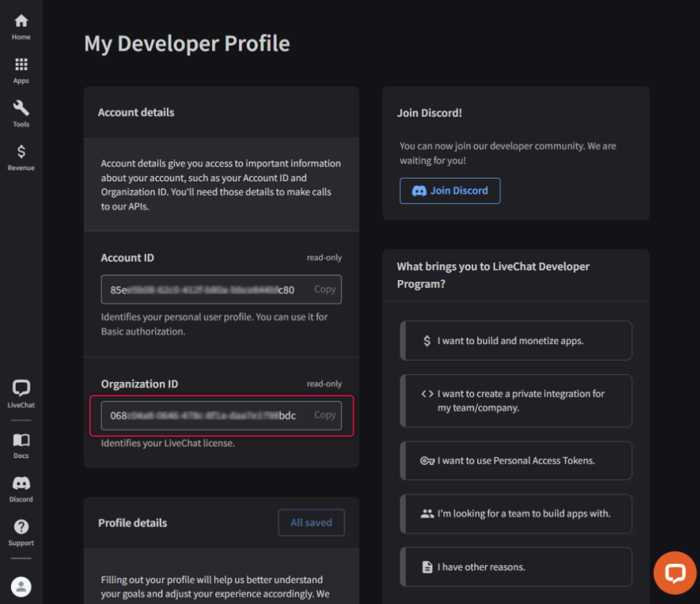Open the orange chat widget bubble

point(674,573)
